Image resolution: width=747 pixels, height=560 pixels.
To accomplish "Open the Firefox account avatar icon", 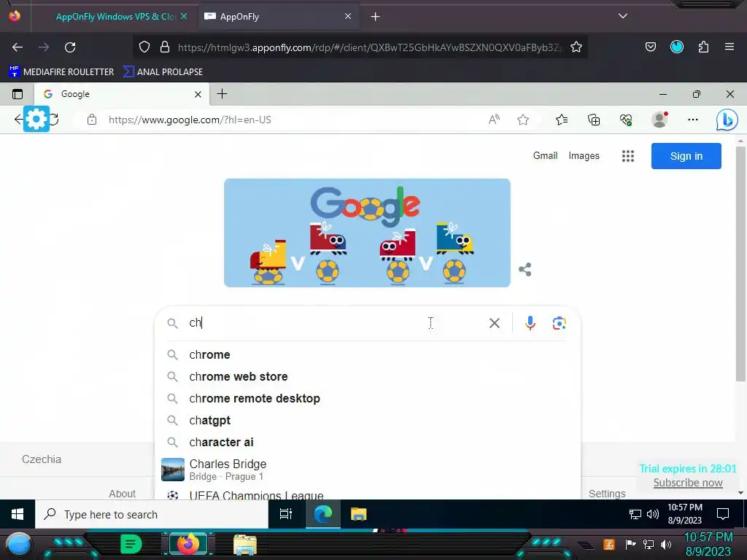I will pyautogui.click(x=677, y=47).
